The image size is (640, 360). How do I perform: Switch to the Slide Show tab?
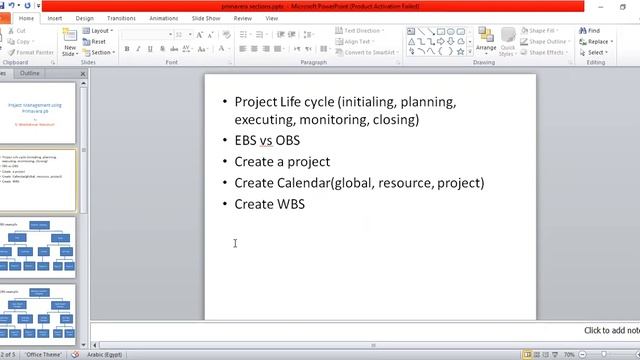(206, 18)
